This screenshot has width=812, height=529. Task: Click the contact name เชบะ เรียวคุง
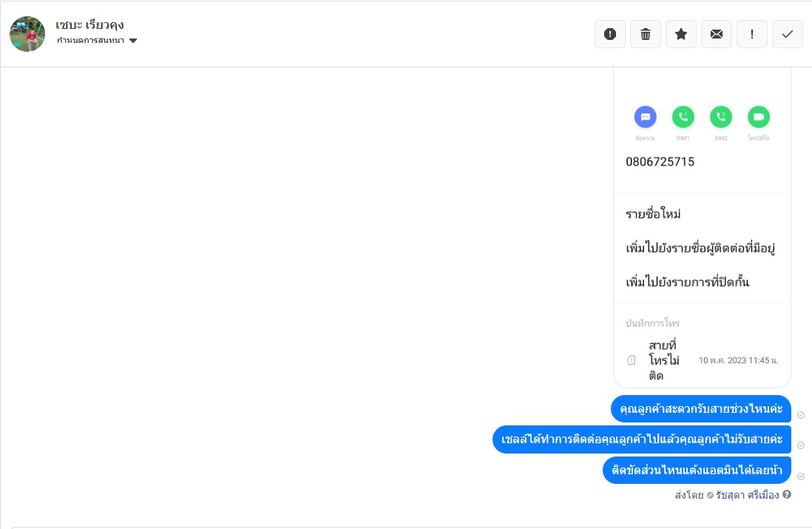coord(89,24)
